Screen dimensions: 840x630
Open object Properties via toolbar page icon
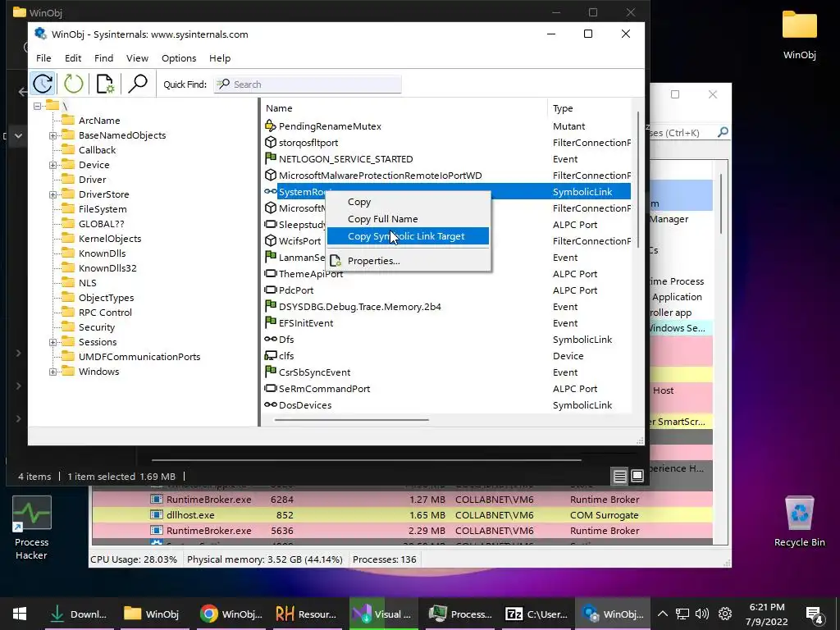click(105, 84)
